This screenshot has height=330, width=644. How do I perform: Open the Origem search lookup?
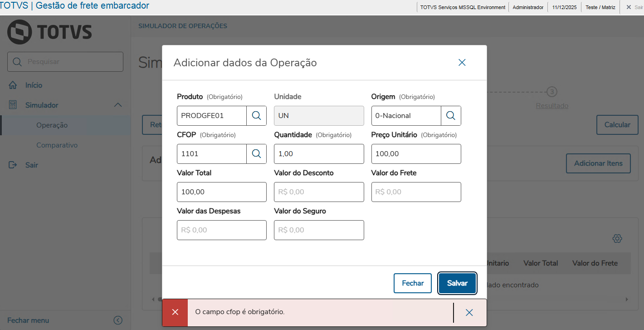tap(451, 116)
